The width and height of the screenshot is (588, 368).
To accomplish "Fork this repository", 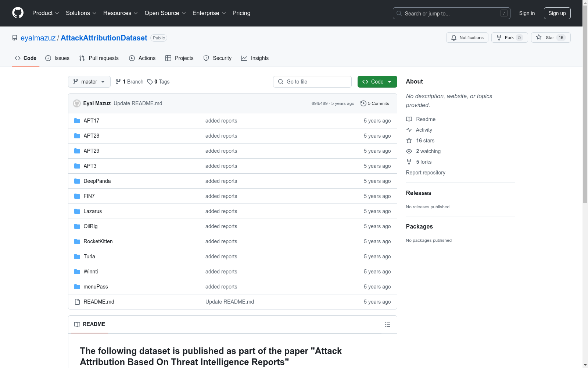I will (x=509, y=38).
